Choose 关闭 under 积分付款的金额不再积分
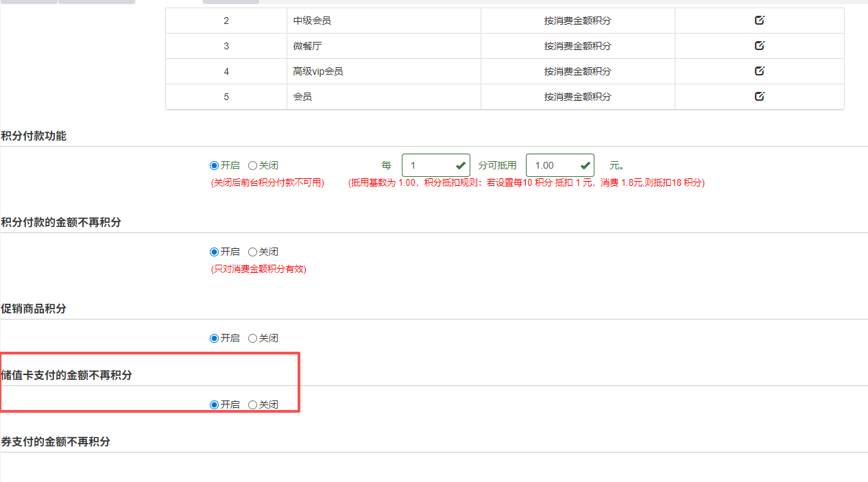The height and width of the screenshot is (482, 868). point(253,252)
